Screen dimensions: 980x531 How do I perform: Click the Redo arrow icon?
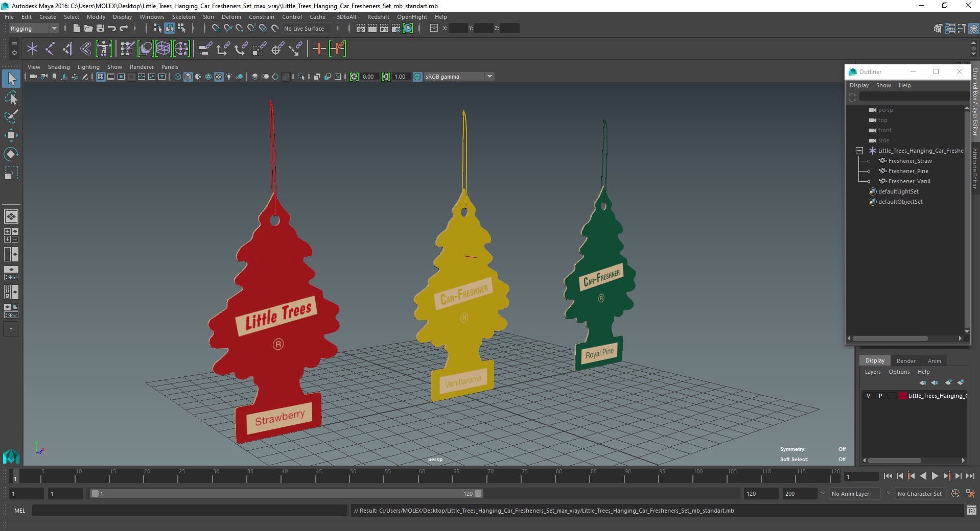click(x=124, y=29)
